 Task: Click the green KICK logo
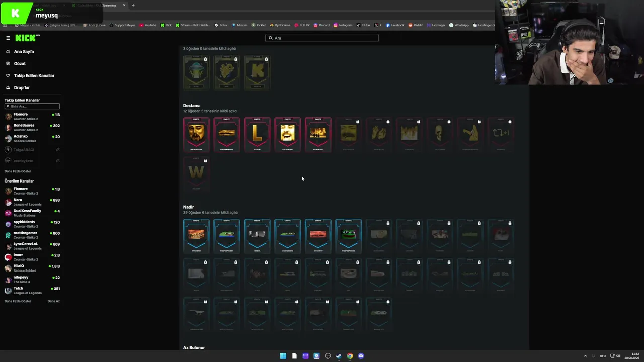[27, 38]
